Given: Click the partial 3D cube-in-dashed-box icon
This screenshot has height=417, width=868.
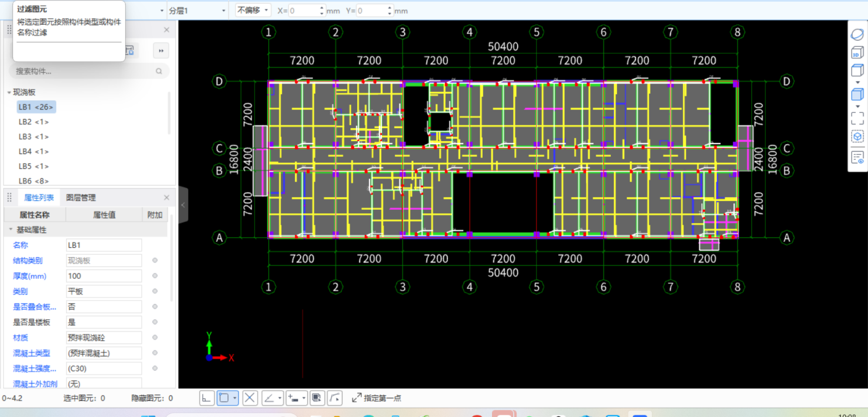Looking at the screenshot, I should 857,136.
